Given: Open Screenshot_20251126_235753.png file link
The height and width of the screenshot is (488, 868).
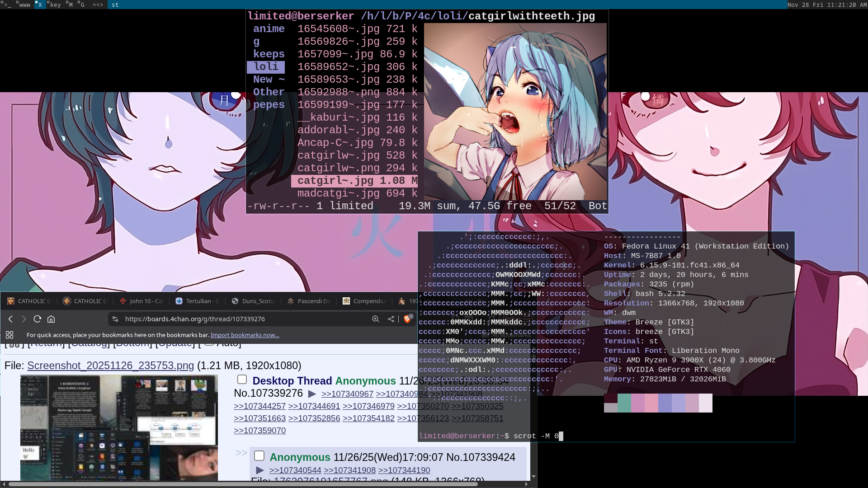Looking at the screenshot, I should (110, 366).
